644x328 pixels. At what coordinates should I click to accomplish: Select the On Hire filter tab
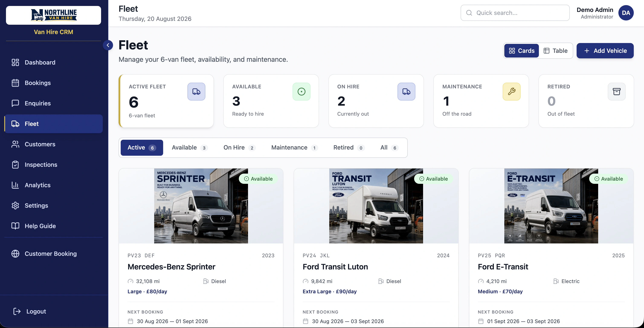click(x=239, y=148)
